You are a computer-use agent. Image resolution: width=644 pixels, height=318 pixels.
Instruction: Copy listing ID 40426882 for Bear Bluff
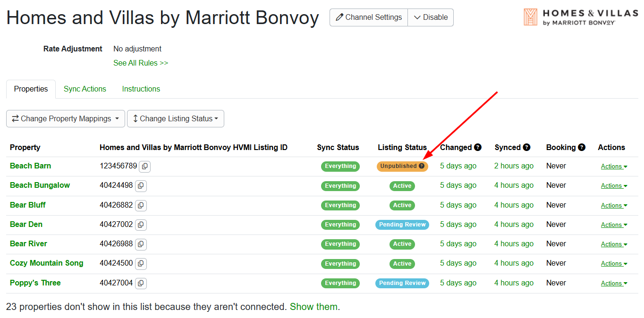[x=141, y=206]
